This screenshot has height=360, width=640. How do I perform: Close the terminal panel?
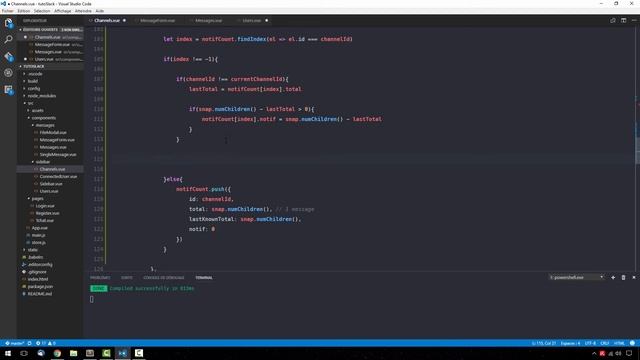pyautogui.click(x=634, y=278)
